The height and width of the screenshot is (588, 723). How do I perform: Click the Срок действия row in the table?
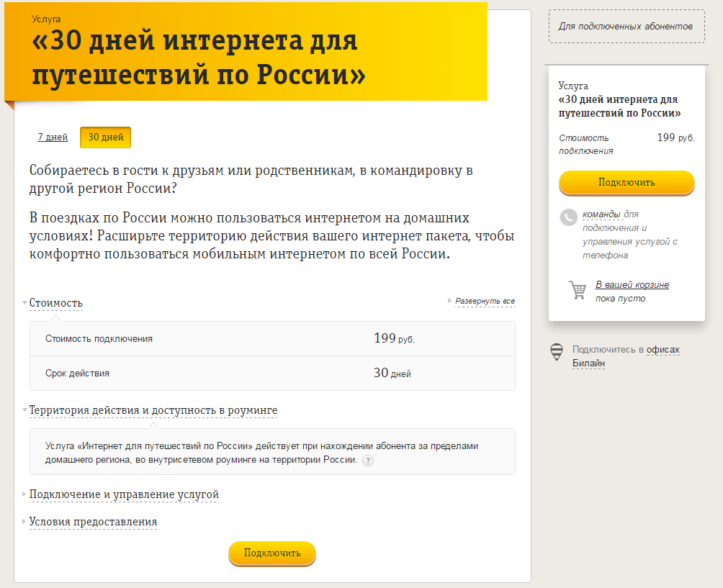pyautogui.click(x=272, y=374)
